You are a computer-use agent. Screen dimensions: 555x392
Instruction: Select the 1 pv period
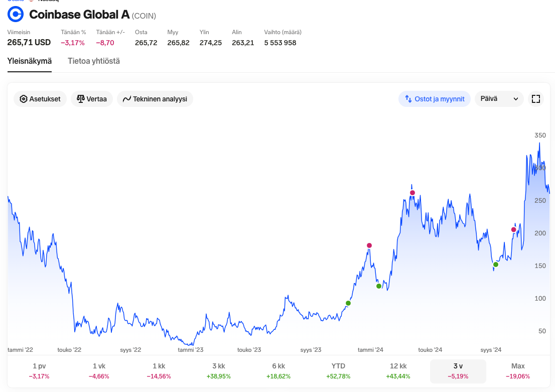(39, 371)
